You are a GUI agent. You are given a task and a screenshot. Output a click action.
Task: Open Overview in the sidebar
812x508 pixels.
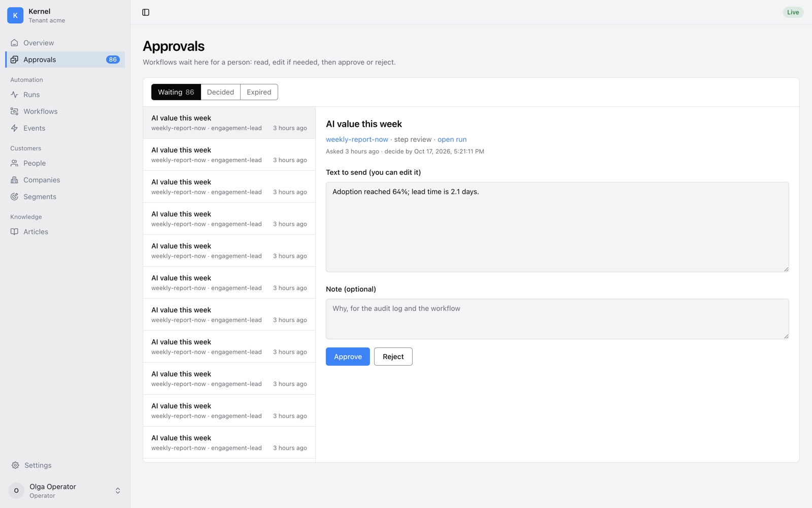(65, 43)
